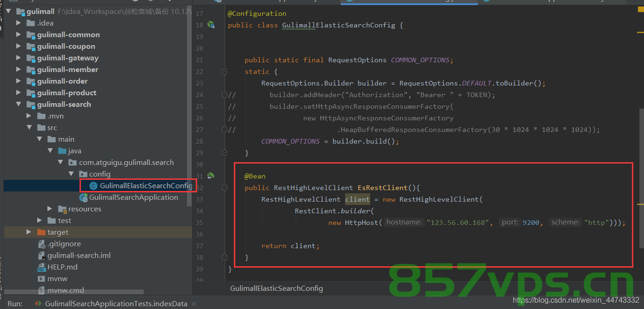Click the hostname string "123.56.60.168"
644x309 pixels.
click(458, 223)
